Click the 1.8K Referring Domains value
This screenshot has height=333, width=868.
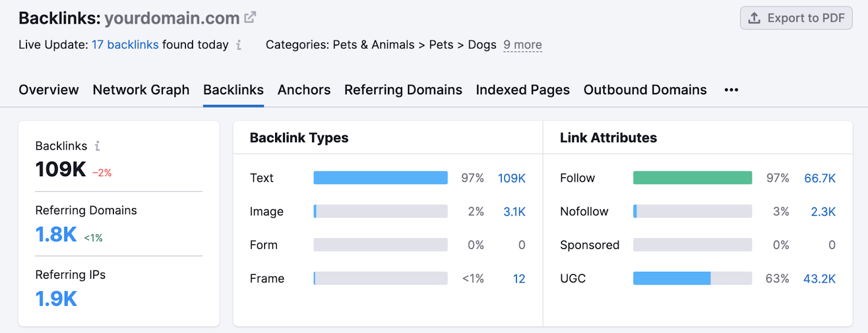56,235
